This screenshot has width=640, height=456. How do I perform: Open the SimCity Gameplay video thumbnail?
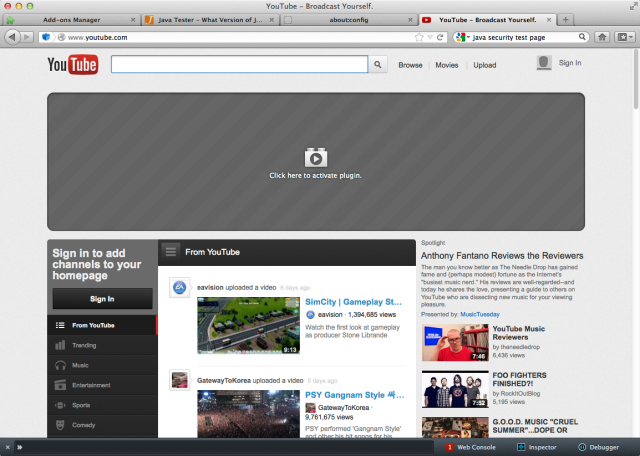[249, 325]
